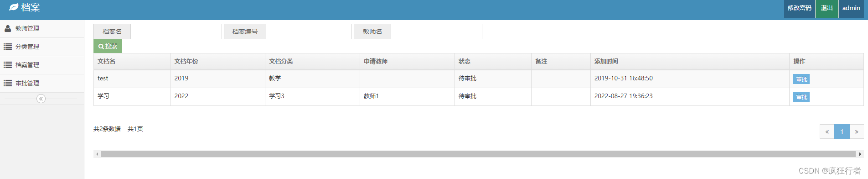Click the scrollbar right arrow
The height and width of the screenshot is (179, 868).
pos(860,154)
